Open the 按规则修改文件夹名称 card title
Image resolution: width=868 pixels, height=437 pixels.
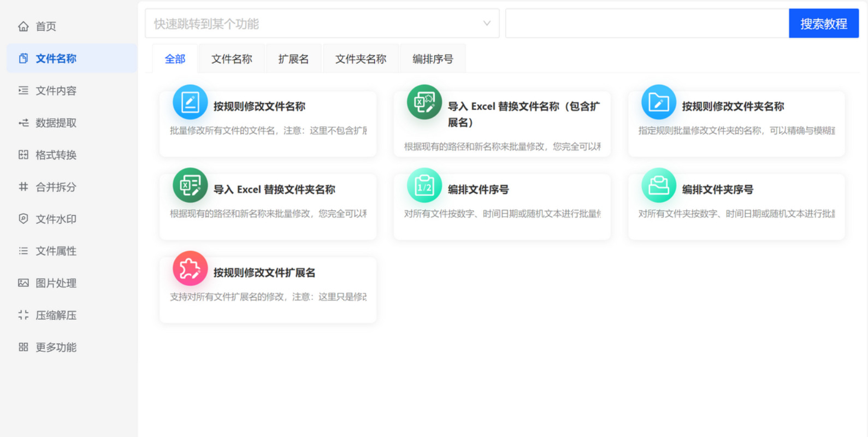coord(733,107)
